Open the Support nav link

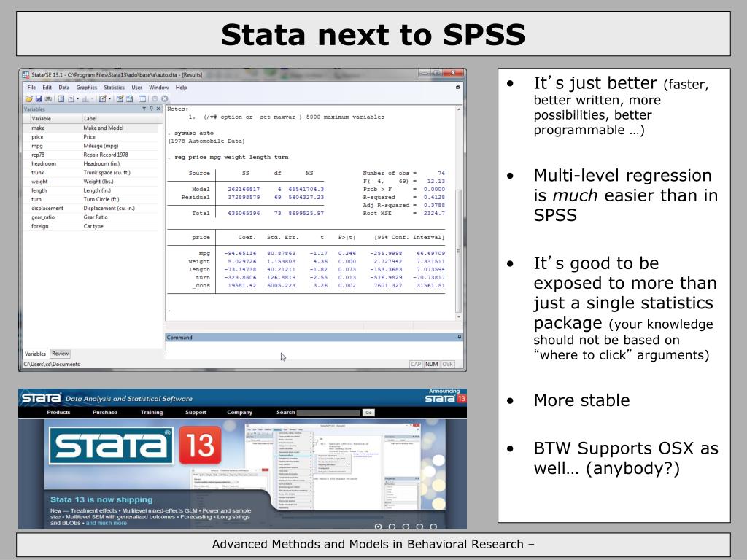point(196,413)
